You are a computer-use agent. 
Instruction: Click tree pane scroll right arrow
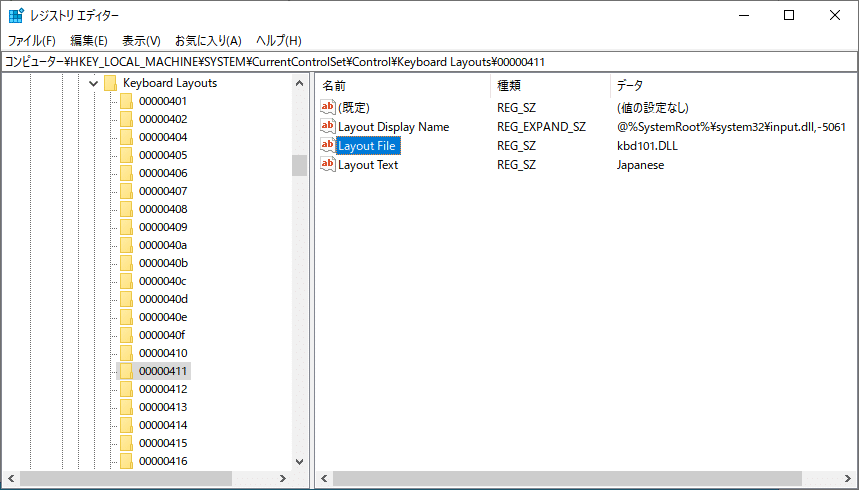[283, 478]
